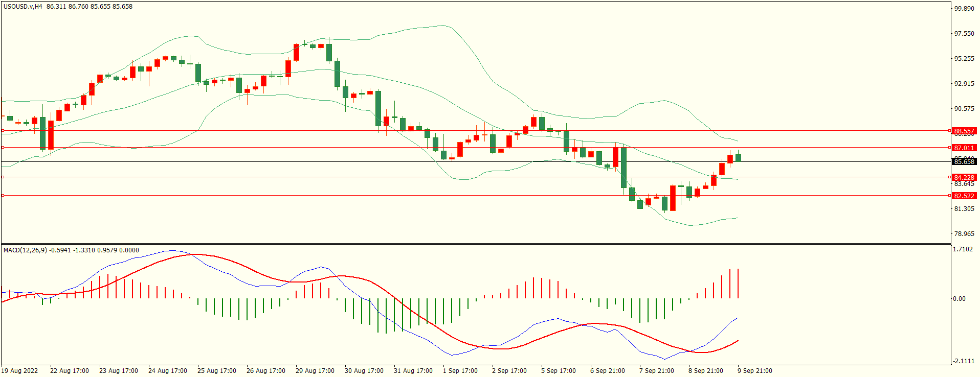The height and width of the screenshot is (377, 980).
Task: Select the 82.522 red price label
Action: pyautogui.click(x=964, y=196)
